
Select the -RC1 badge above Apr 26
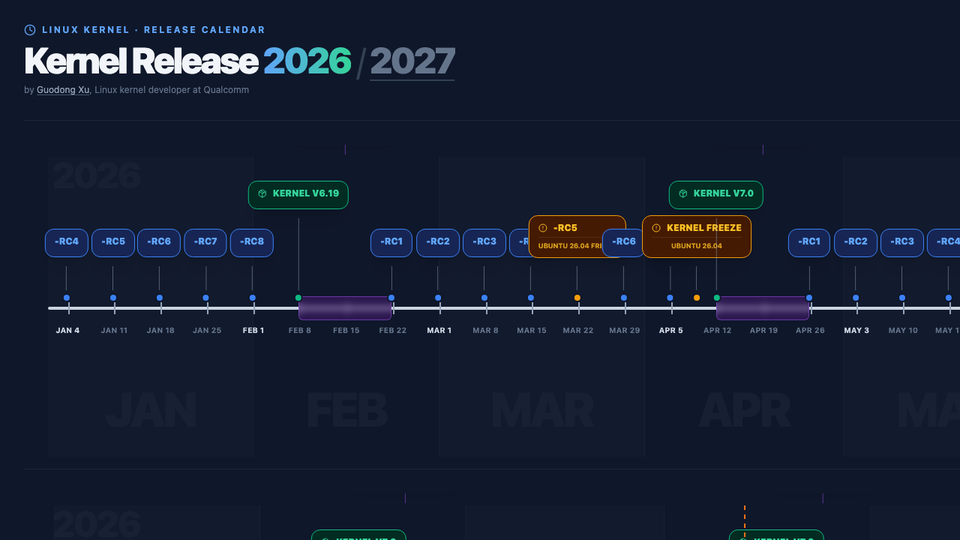pos(809,242)
